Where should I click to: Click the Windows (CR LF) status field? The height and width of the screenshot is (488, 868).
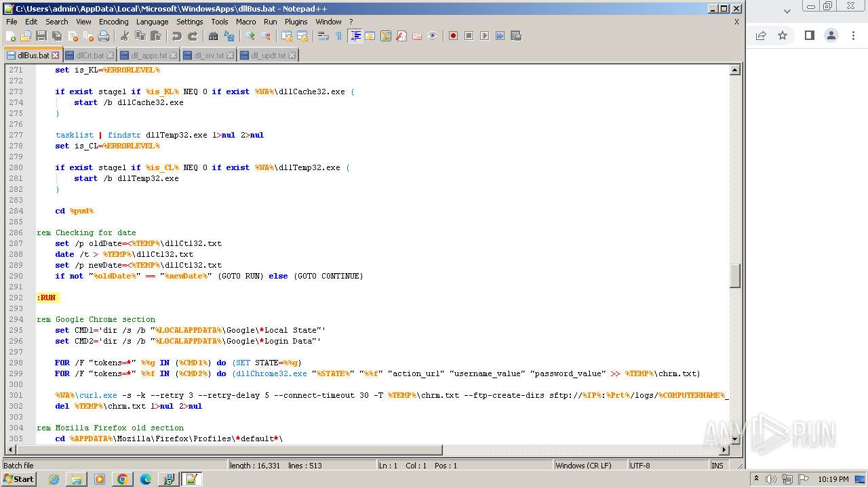click(x=590, y=466)
